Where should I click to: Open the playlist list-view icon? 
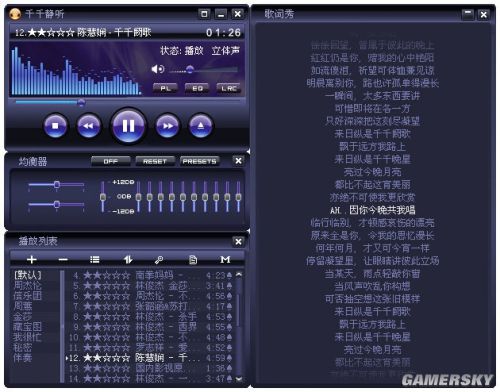(x=95, y=259)
